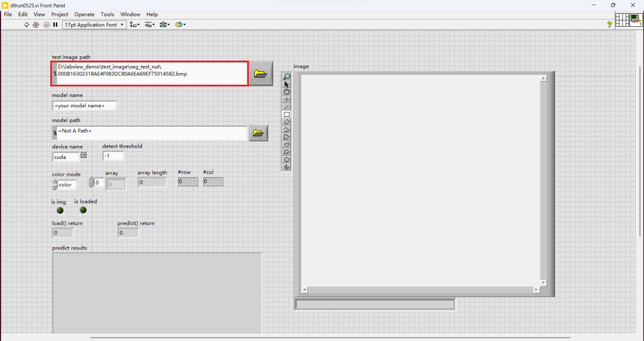The height and width of the screenshot is (341, 644).
Task: Select the Point tool
Action: 286,99
